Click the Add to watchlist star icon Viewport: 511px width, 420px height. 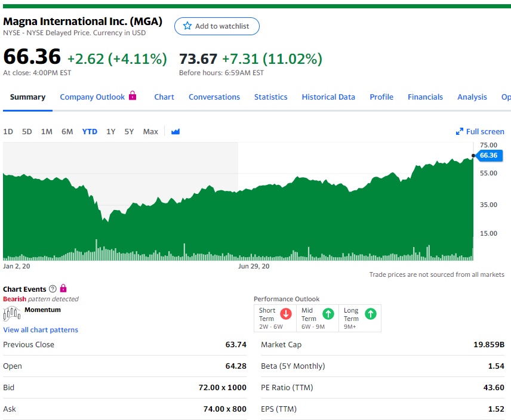(x=187, y=26)
